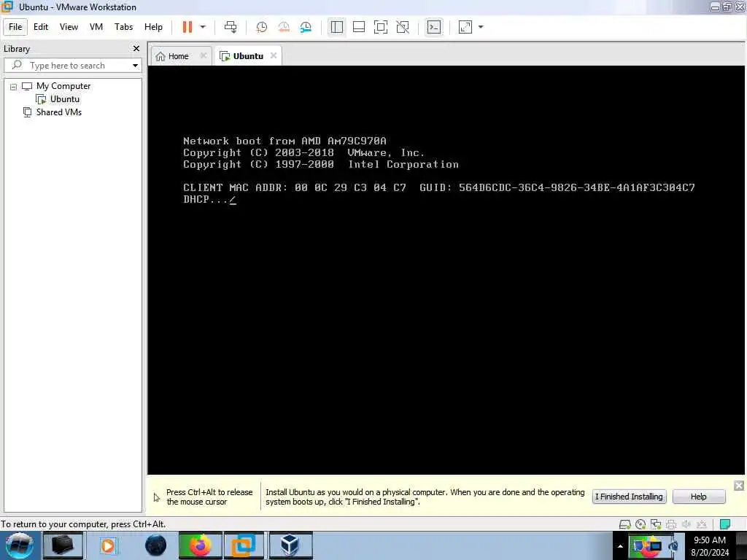Image resolution: width=747 pixels, height=560 pixels.
Task: Click the Send Ctrl+Alt+Del toolbar icon
Action: pyautogui.click(x=231, y=27)
